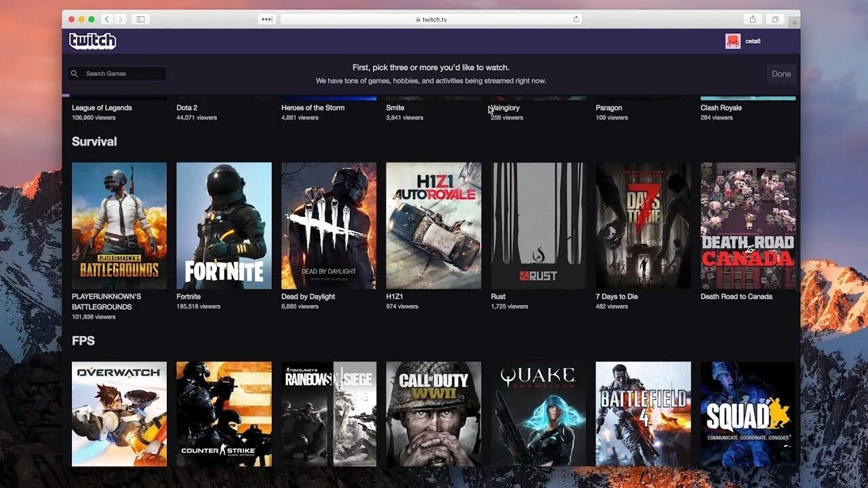
Task: Click the 185,518 viewers text
Action: 199,306
